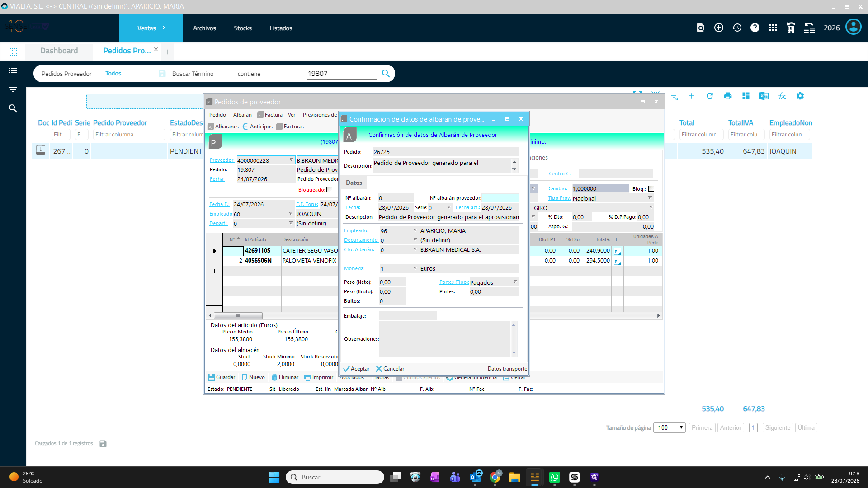The image size is (868, 488).
Task: Open the Archivos menu
Action: coord(205,28)
